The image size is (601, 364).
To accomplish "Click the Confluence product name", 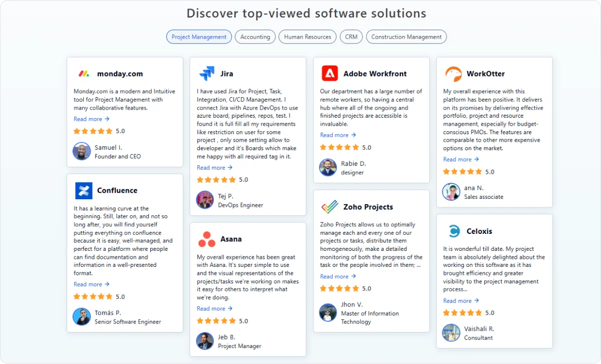I will pyautogui.click(x=117, y=190).
